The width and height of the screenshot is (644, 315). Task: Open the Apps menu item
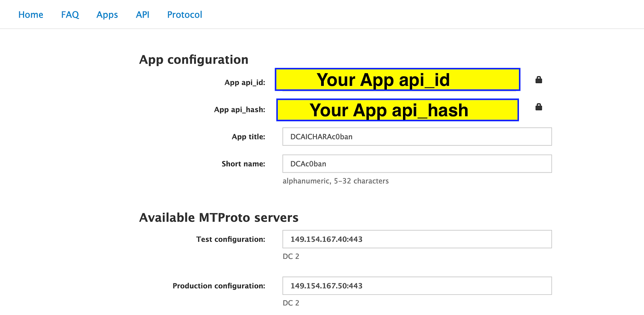(107, 15)
